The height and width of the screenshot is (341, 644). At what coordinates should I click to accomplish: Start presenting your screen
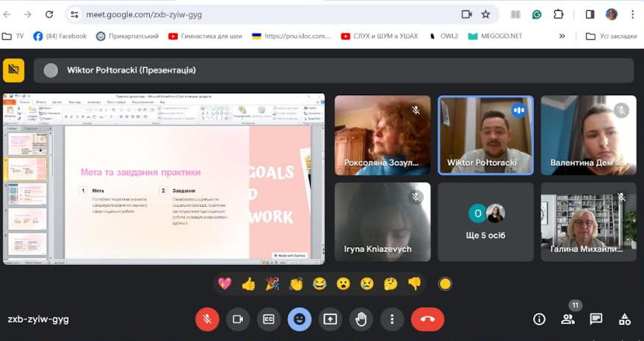[x=330, y=319]
